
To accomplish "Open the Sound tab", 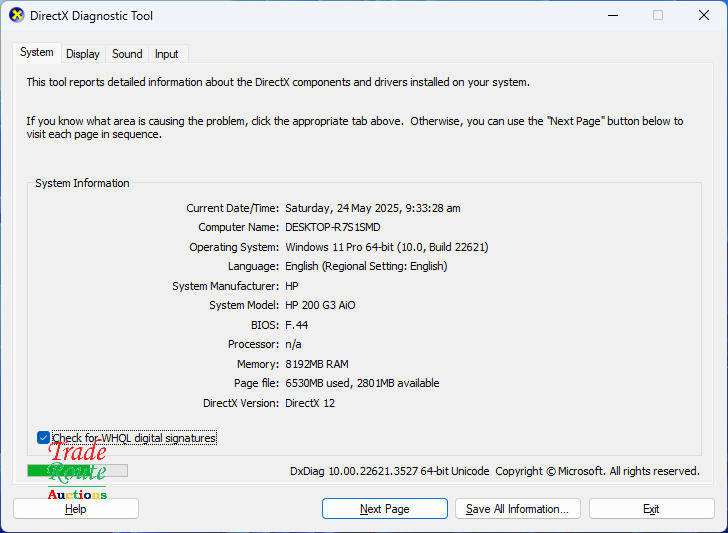I will coord(127,54).
